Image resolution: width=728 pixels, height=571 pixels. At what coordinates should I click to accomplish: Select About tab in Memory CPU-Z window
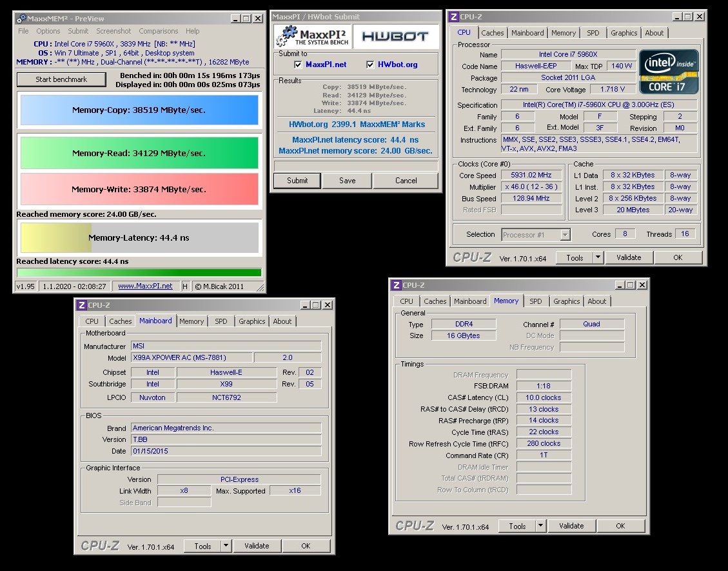(596, 301)
